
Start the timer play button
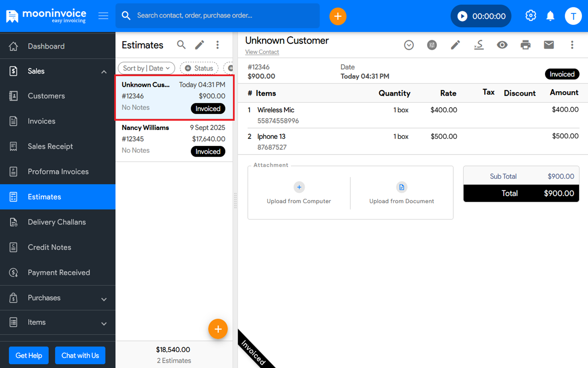[x=462, y=16]
